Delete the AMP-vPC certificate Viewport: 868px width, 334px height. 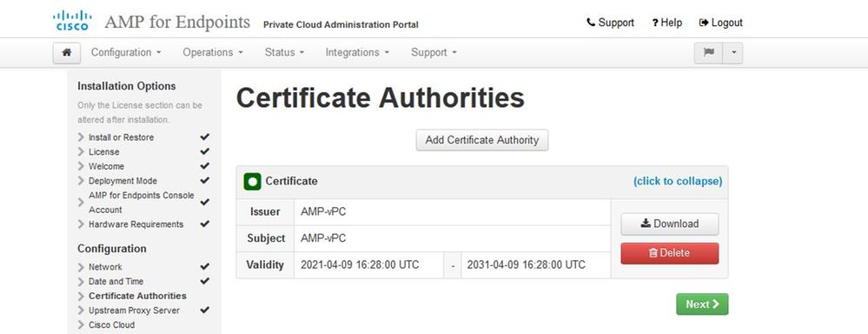point(670,253)
